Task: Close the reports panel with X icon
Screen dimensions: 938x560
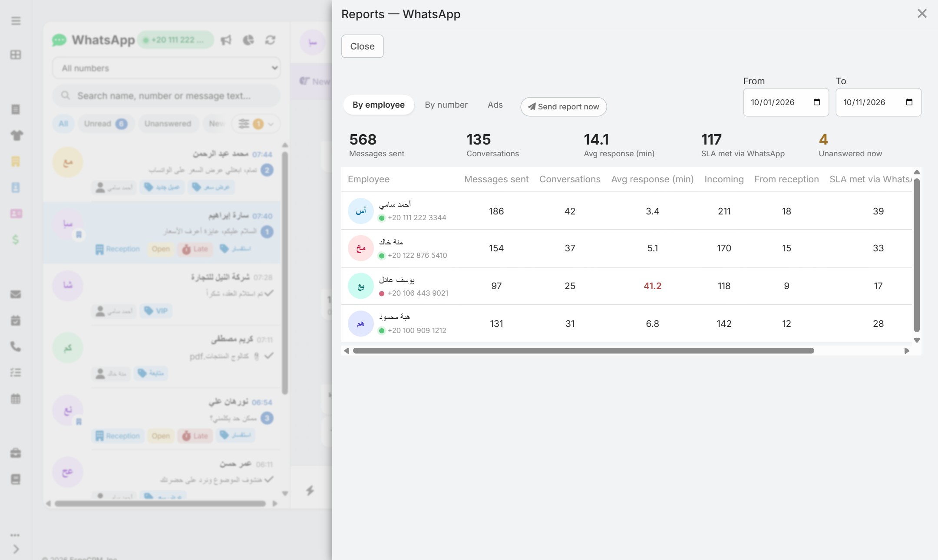Action: (922, 13)
